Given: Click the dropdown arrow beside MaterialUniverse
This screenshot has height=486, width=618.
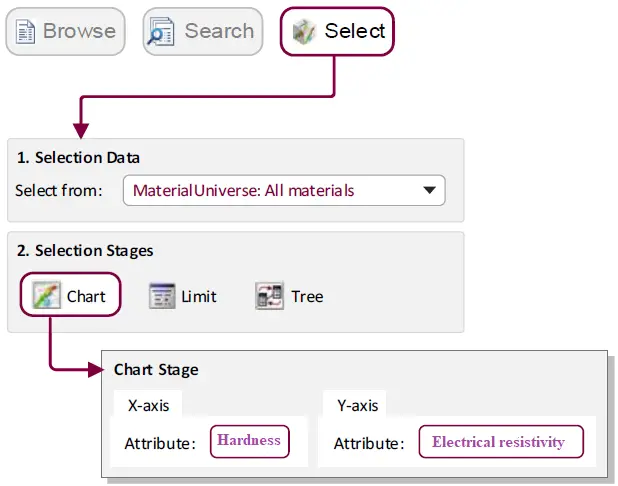Looking at the screenshot, I should coord(429,190).
